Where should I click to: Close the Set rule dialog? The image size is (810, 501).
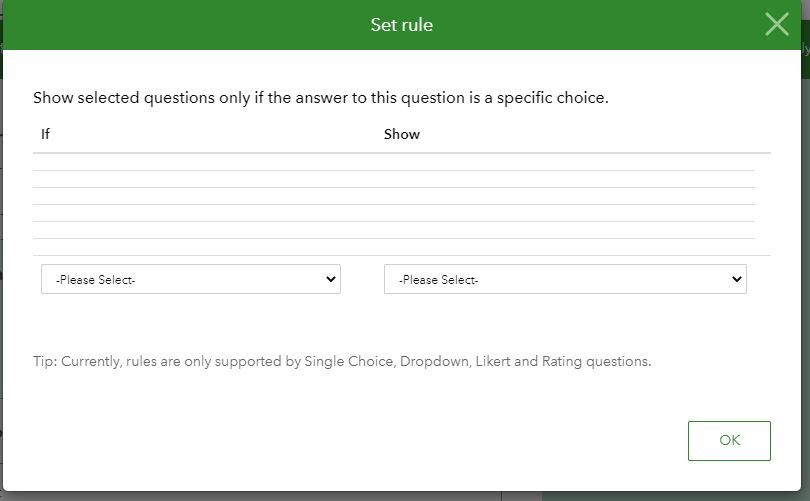coord(777,25)
